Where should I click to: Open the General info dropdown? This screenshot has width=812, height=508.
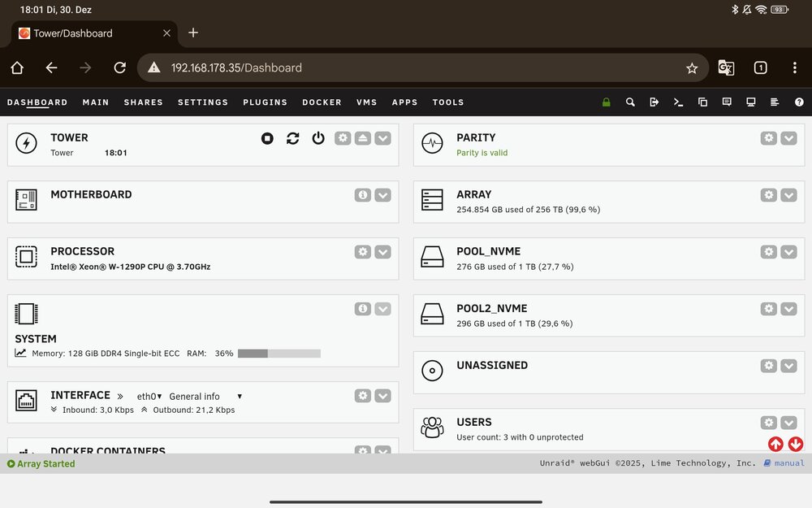point(205,397)
